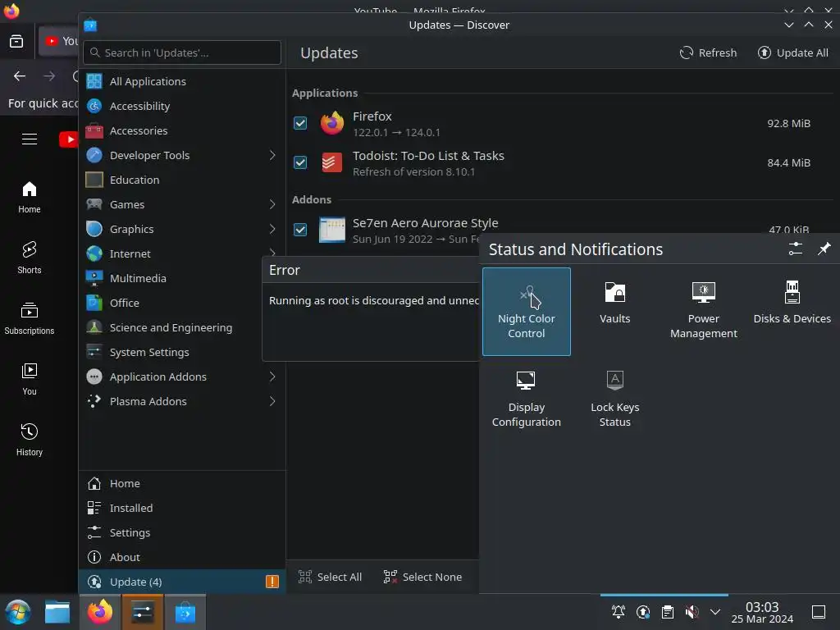The height and width of the screenshot is (630, 840).
Task: Open Power Management tile
Action: tap(703, 311)
